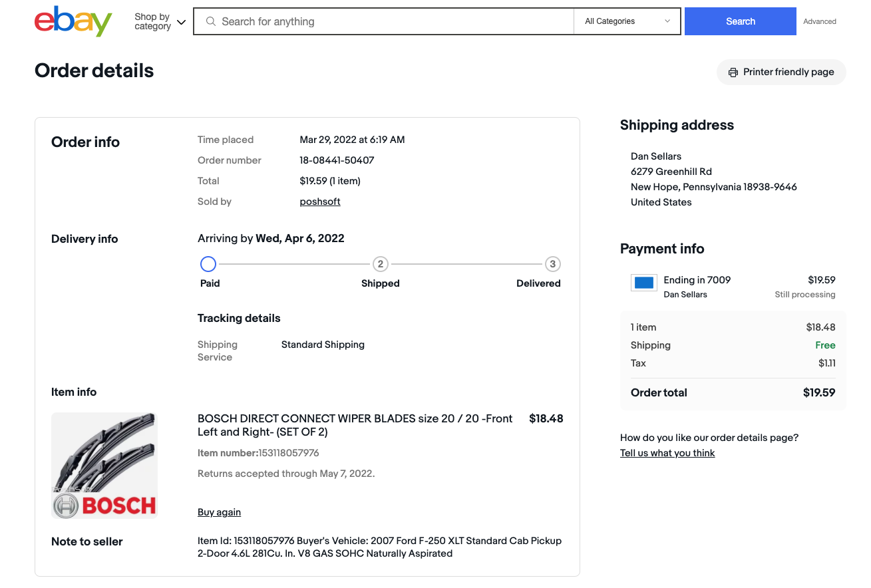Select Total $19.59 (1 item) text
This screenshot has width=871, height=588.
click(x=330, y=181)
